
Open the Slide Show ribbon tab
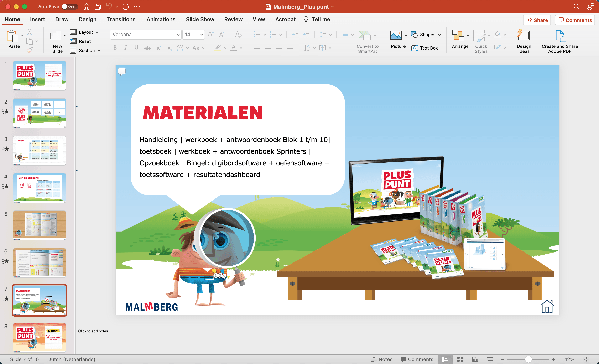(x=200, y=19)
